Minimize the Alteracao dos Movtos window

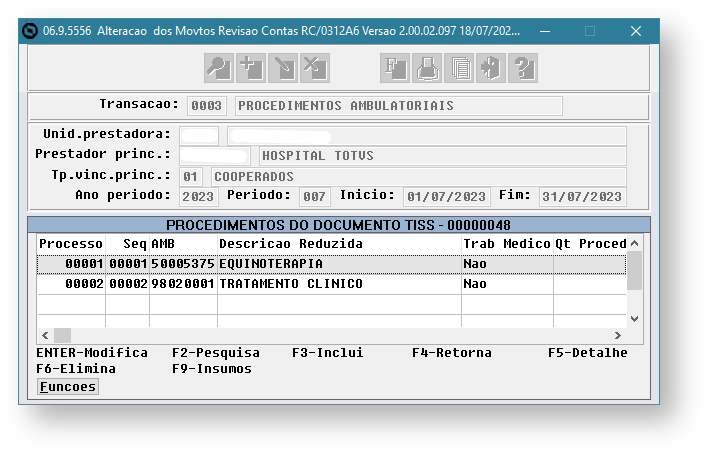(x=545, y=31)
